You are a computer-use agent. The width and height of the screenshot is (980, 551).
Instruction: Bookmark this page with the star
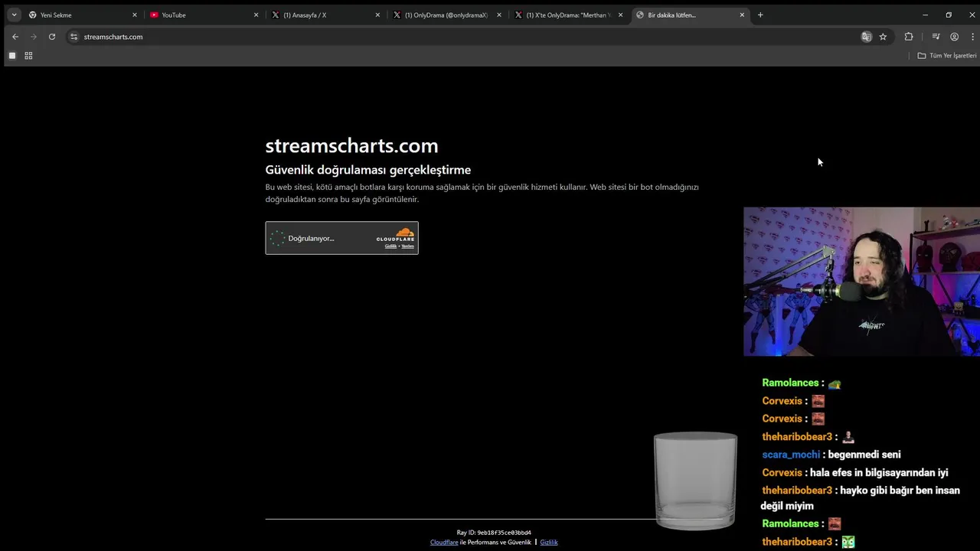[x=883, y=37]
